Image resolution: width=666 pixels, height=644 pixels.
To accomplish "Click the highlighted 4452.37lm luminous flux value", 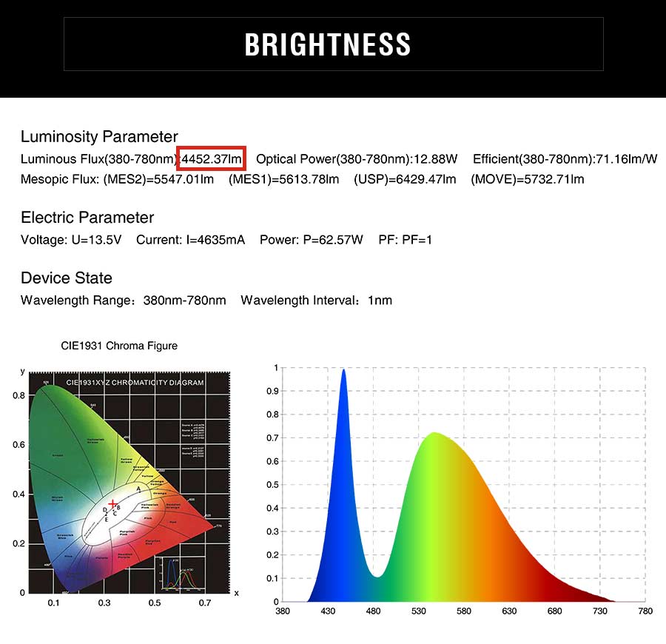I will (x=211, y=159).
